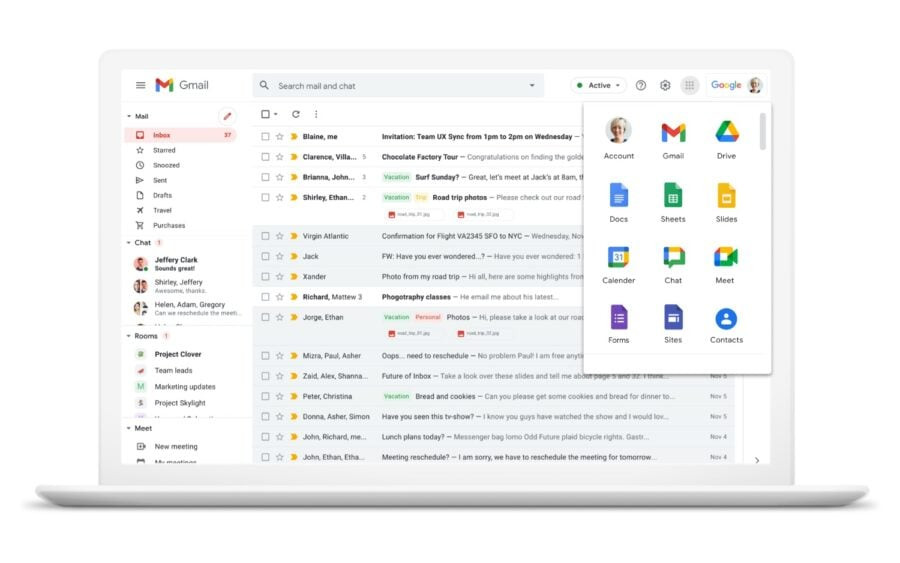Open the help question mark
The width and height of the screenshot is (900, 563).
pos(641,86)
